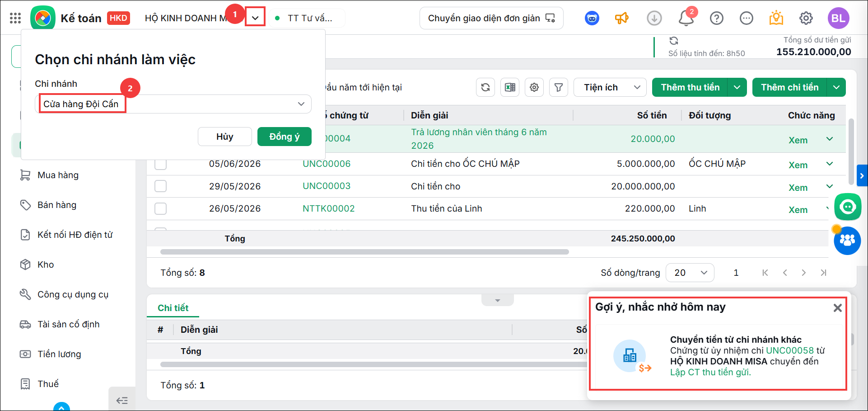Click the orange lightbulb tips icon

(x=776, y=18)
